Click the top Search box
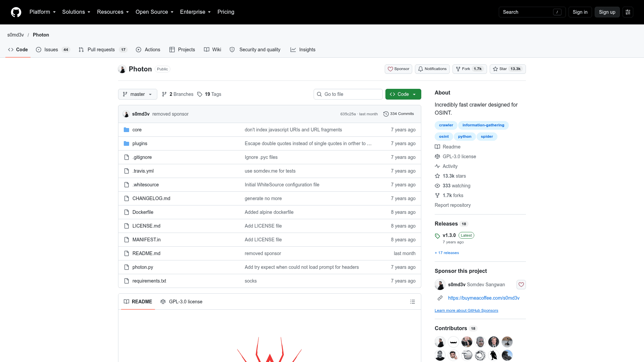Viewport: 644px width, 362px height. click(x=532, y=12)
